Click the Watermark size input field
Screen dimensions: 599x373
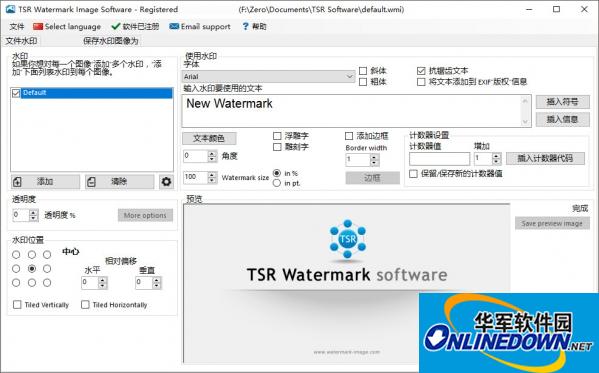pyautogui.click(x=195, y=177)
